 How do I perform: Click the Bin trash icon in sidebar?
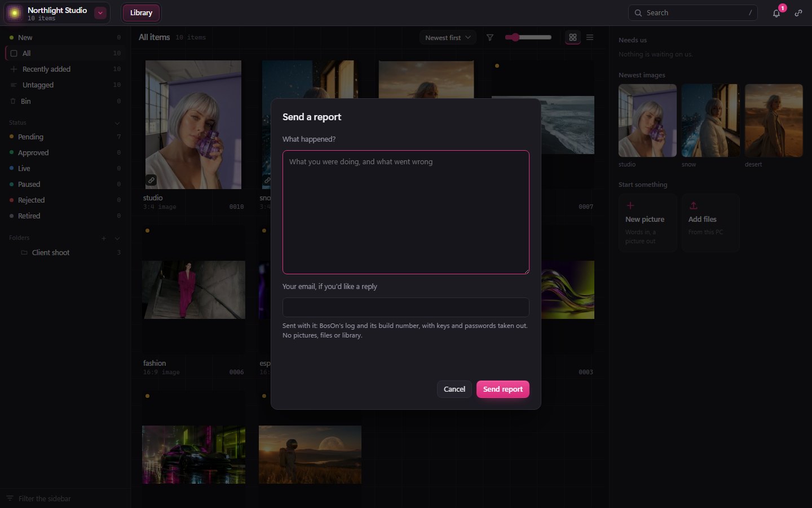pyautogui.click(x=14, y=101)
